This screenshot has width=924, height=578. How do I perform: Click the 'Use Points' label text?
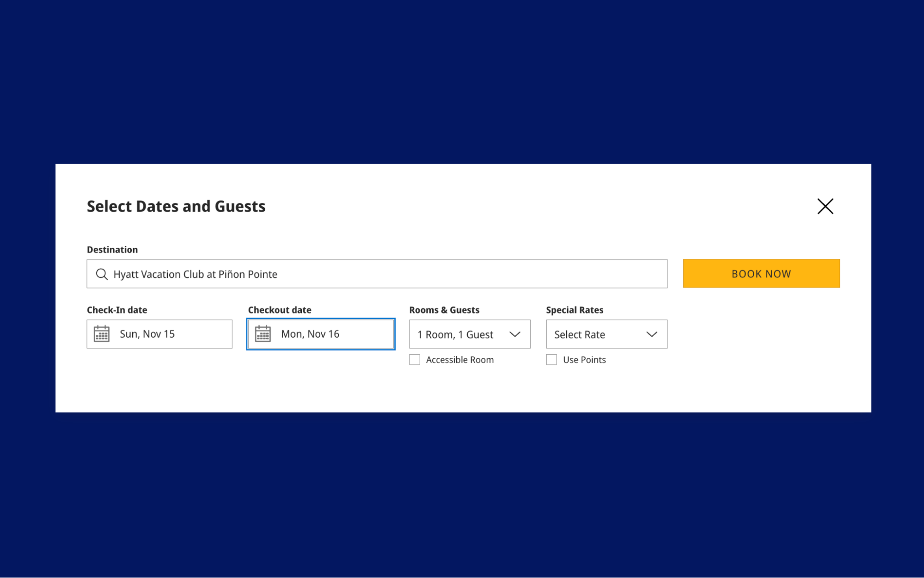(584, 360)
